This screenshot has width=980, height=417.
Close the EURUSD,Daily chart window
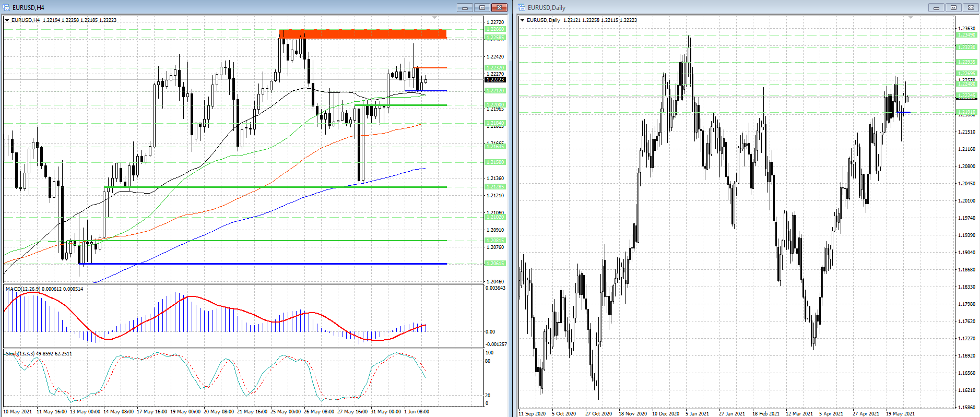(x=971, y=7)
